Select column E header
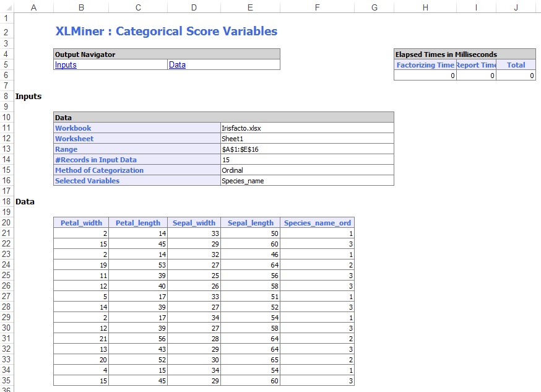Image resolution: width=541 pixels, height=392 pixels. pos(250,7)
